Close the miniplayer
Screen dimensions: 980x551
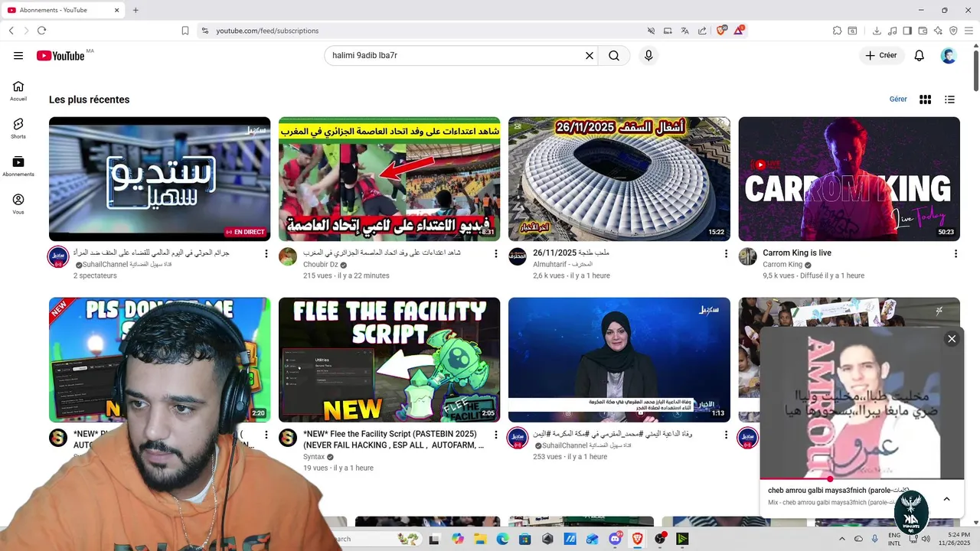[x=952, y=339]
